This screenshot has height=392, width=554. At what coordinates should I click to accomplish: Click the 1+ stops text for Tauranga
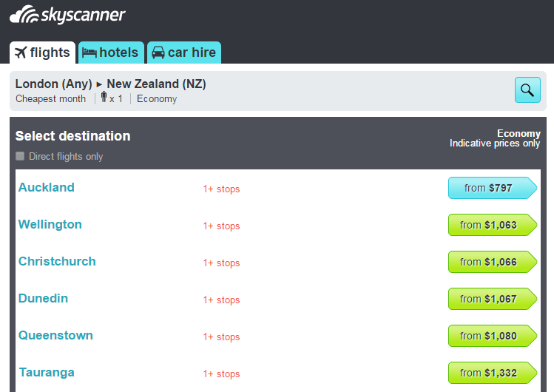click(x=222, y=374)
